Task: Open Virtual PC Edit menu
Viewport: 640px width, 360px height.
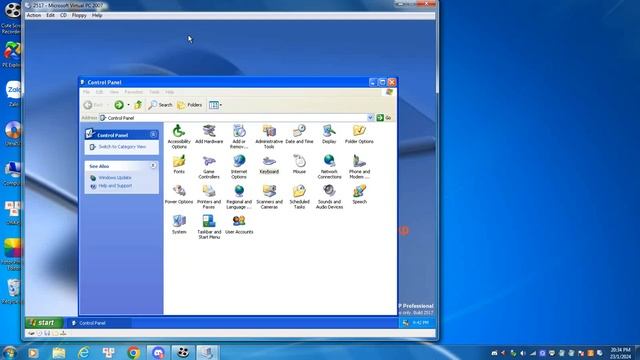Action: pos(50,16)
